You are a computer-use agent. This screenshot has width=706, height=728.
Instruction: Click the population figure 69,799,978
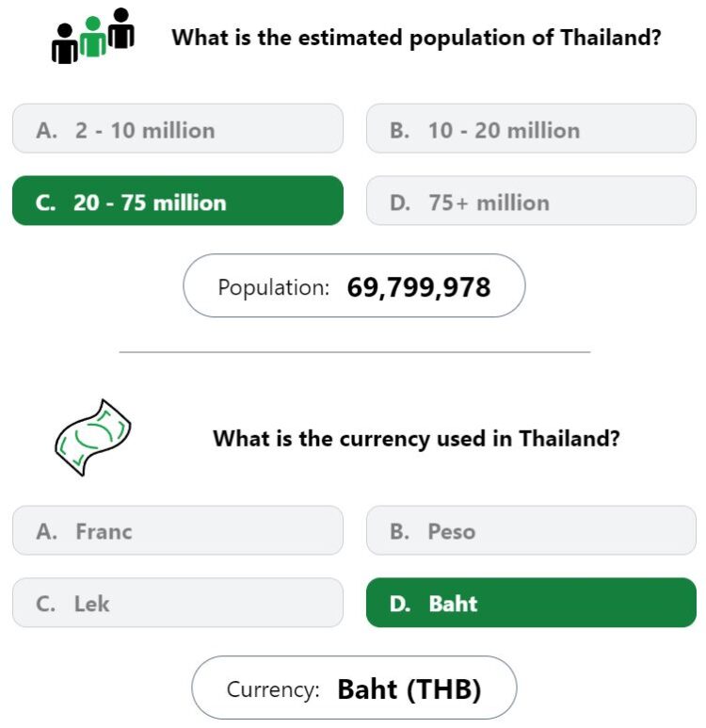click(x=419, y=287)
